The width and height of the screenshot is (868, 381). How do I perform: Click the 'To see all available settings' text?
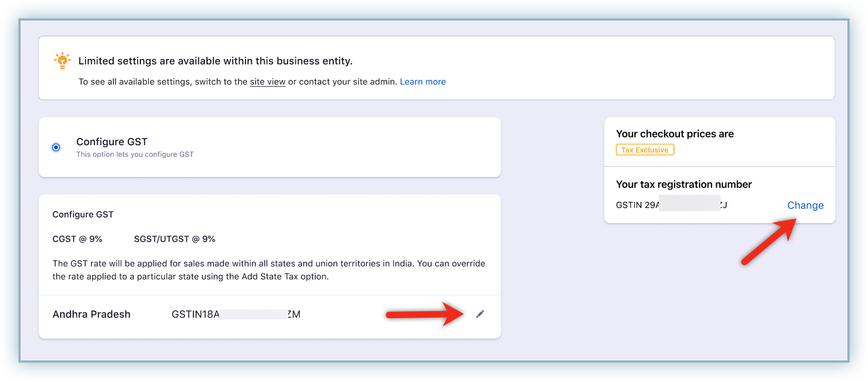click(x=163, y=82)
